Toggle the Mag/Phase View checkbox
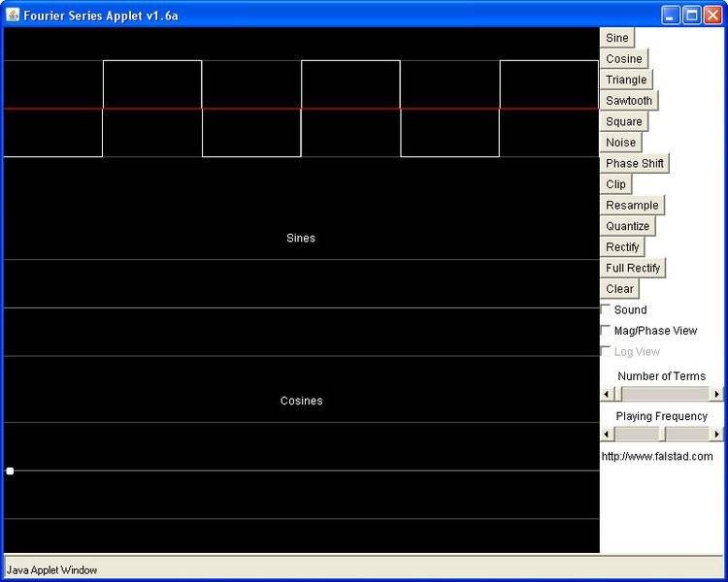 (606, 330)
